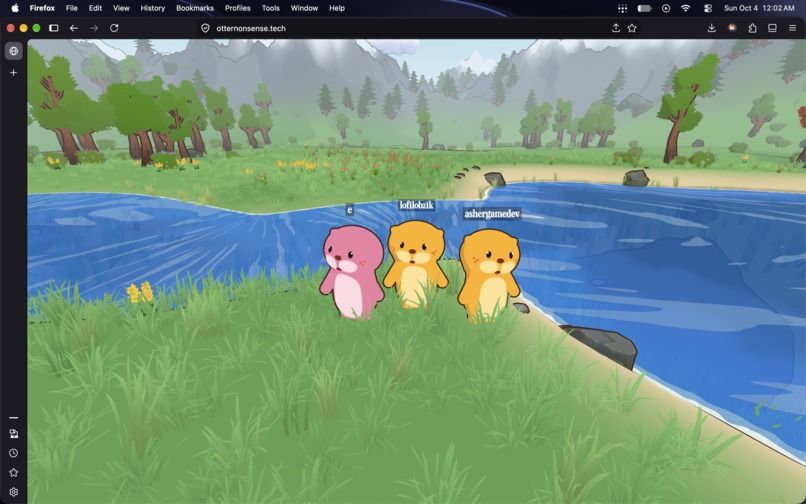Viewport: 806px width, 504px height.
Task: Open Bookmarks star icon in sidebar
Action: [14, 472]
